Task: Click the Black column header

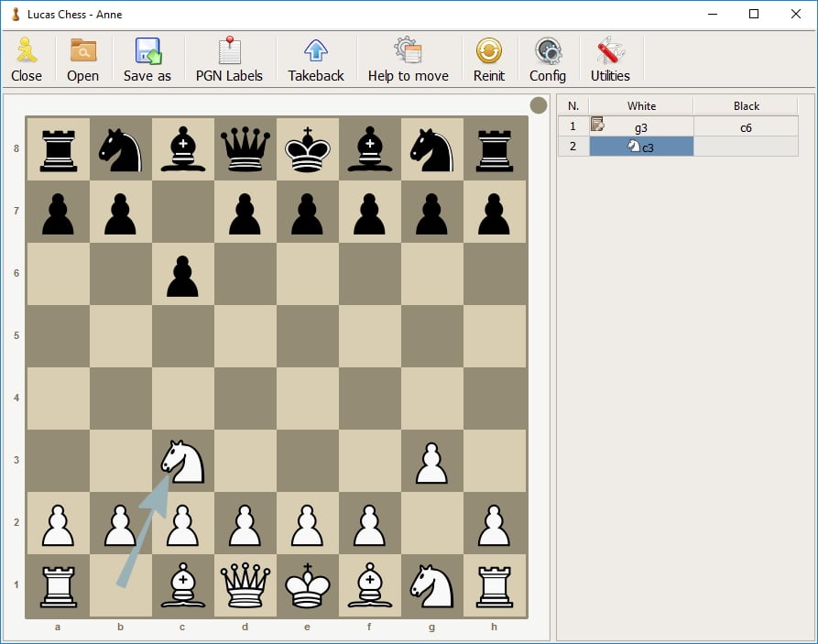Action: 746,106
